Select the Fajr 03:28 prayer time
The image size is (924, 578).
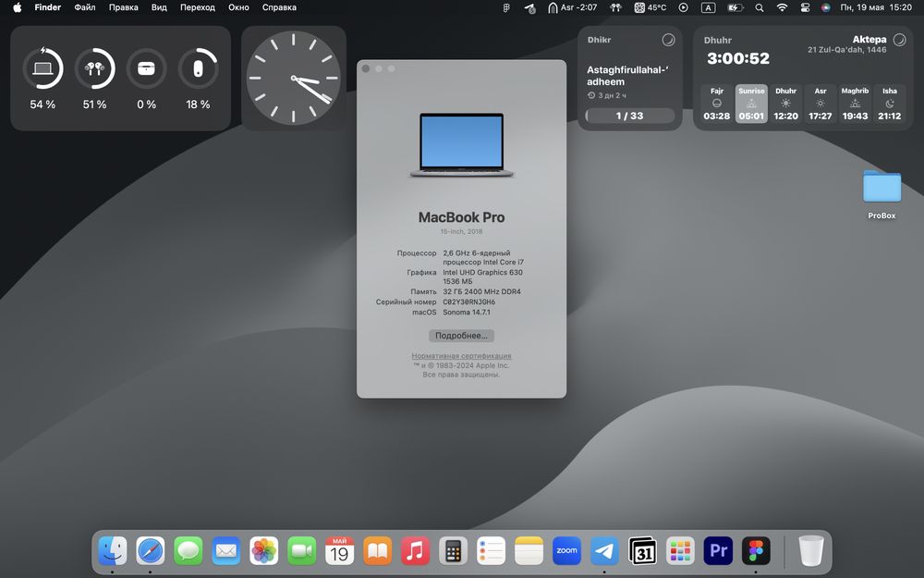(x=717, y=104)
